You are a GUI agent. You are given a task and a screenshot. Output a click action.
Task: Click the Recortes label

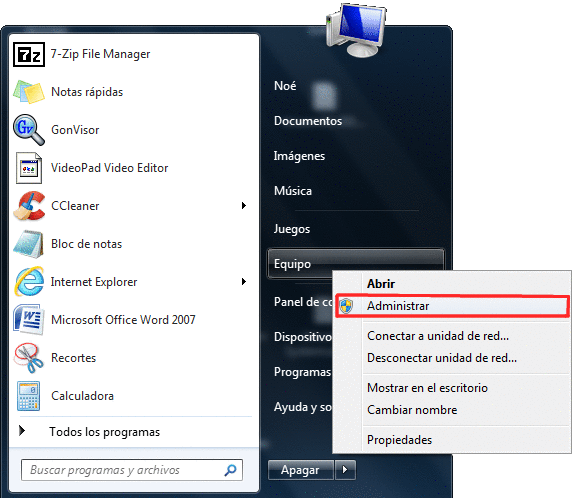(73, 358)
